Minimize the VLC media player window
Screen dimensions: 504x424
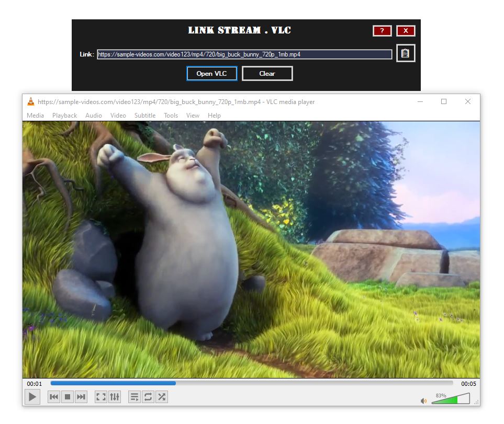pyautogui.click(x=420, y=101)
